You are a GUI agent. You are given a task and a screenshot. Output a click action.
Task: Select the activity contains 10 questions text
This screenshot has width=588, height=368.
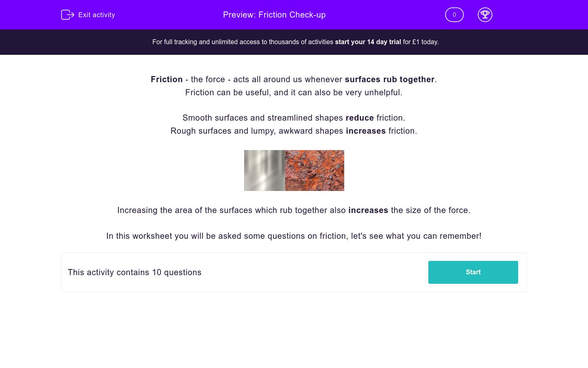pos(134,272)
